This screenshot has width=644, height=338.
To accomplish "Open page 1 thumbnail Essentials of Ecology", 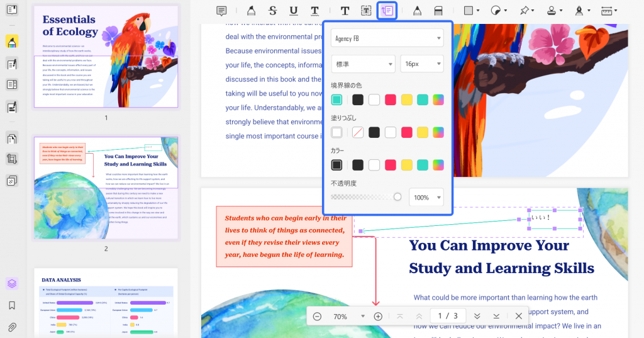I will [x=106, y=57].
